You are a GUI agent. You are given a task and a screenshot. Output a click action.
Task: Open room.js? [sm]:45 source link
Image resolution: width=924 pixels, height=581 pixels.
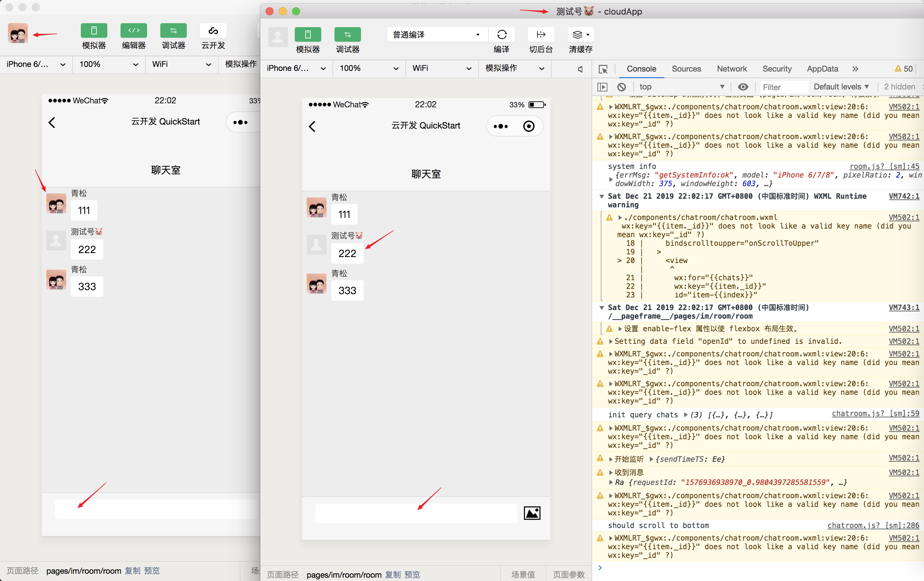tap(884, 166)
